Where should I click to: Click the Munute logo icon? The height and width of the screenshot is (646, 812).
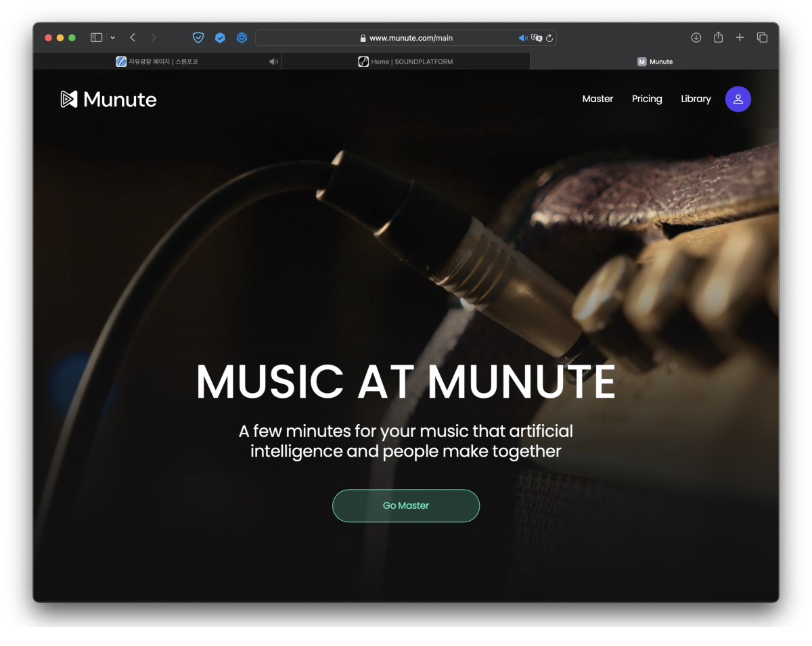point(69,99)
